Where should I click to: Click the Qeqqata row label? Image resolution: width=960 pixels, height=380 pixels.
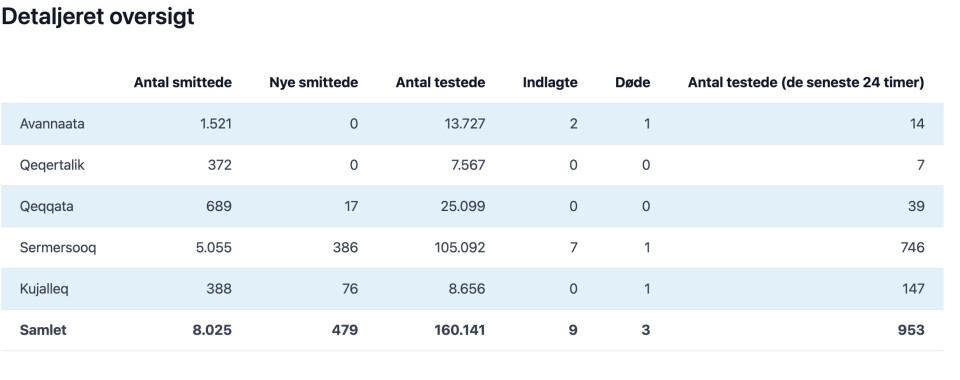(47, 207)
